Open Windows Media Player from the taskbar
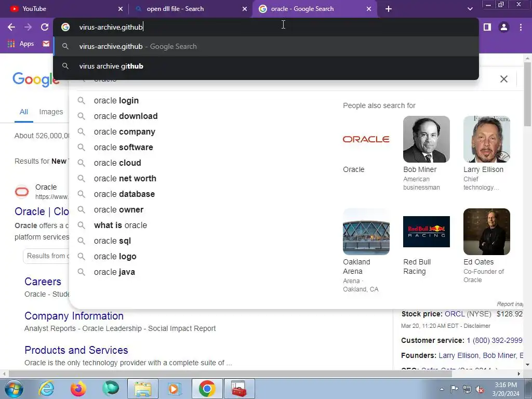532x399 pixels. [x=175, y=389]
